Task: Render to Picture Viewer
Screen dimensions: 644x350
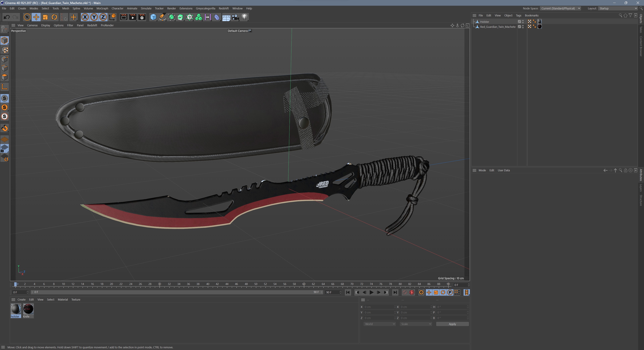Action: click(133, 17)
